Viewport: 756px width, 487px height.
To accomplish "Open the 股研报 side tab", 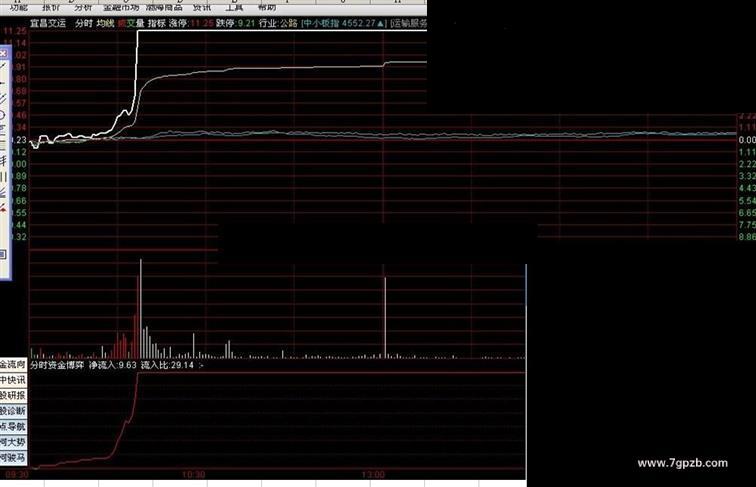I will click(13, 396).
